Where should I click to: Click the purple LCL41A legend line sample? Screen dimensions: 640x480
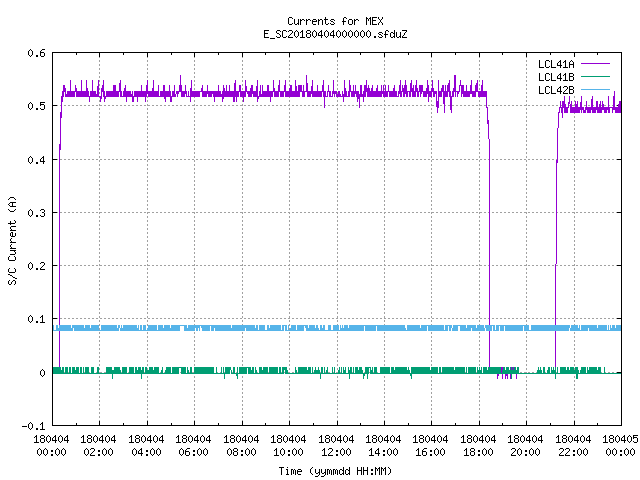click(595, 64)
